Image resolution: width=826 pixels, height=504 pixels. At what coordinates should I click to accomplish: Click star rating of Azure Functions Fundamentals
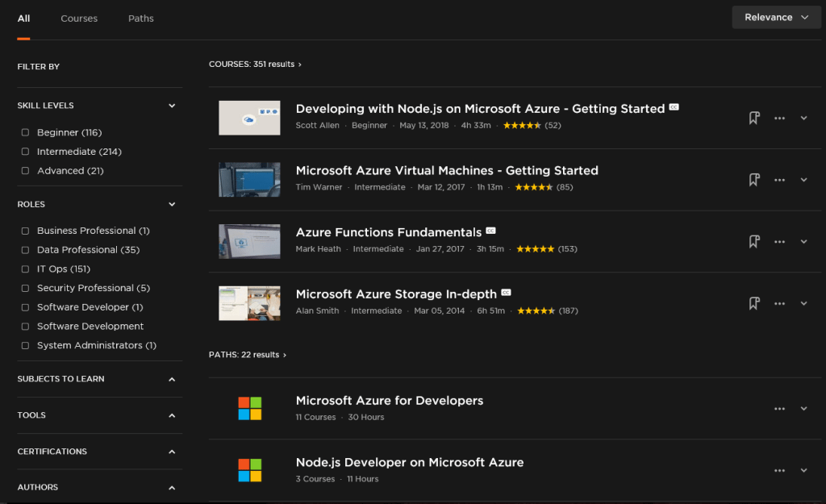pos(536,248)
